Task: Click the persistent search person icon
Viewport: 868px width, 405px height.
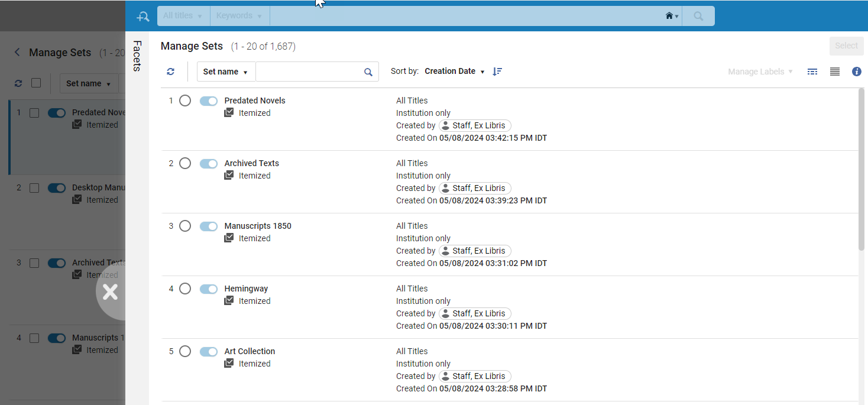Action: [x=142, y=17]
